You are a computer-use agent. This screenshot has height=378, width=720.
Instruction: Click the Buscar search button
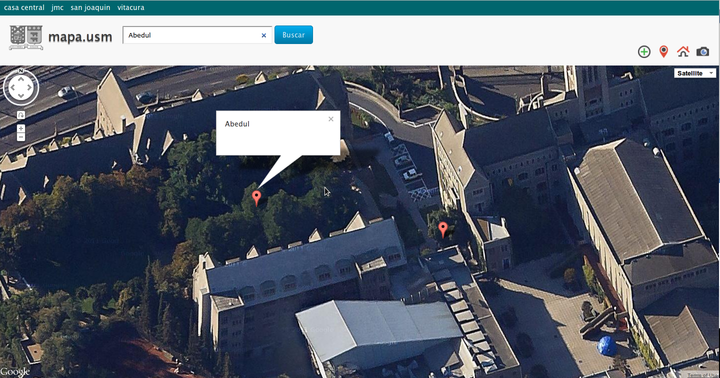(293, 35)
